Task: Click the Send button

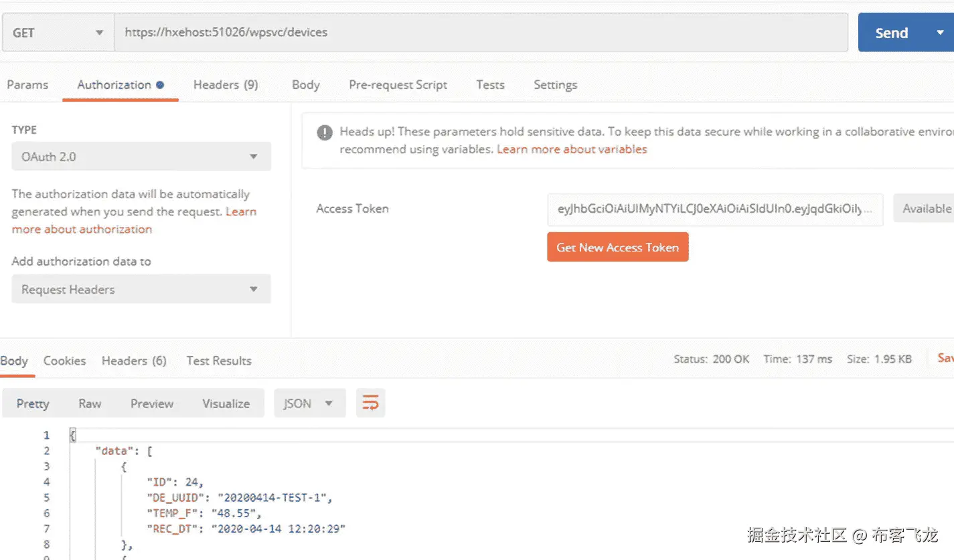Action: (891, 33)
